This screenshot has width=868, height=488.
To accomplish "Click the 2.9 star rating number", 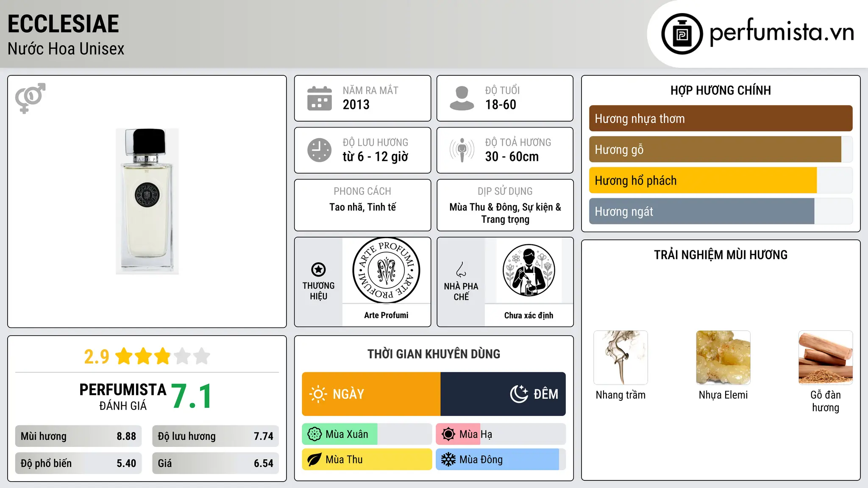I will 97,357.
